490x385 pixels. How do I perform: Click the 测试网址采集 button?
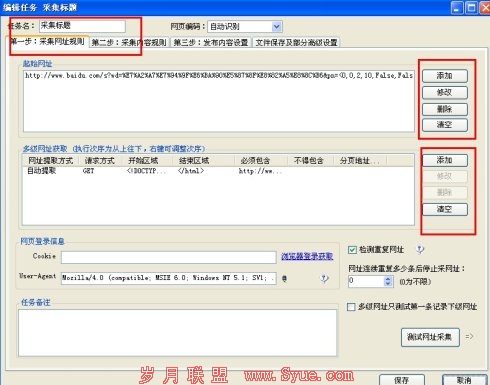[430, 337]
